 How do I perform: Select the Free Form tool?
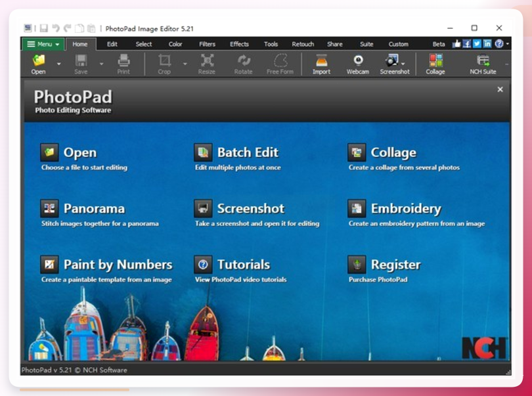(280, 60)
